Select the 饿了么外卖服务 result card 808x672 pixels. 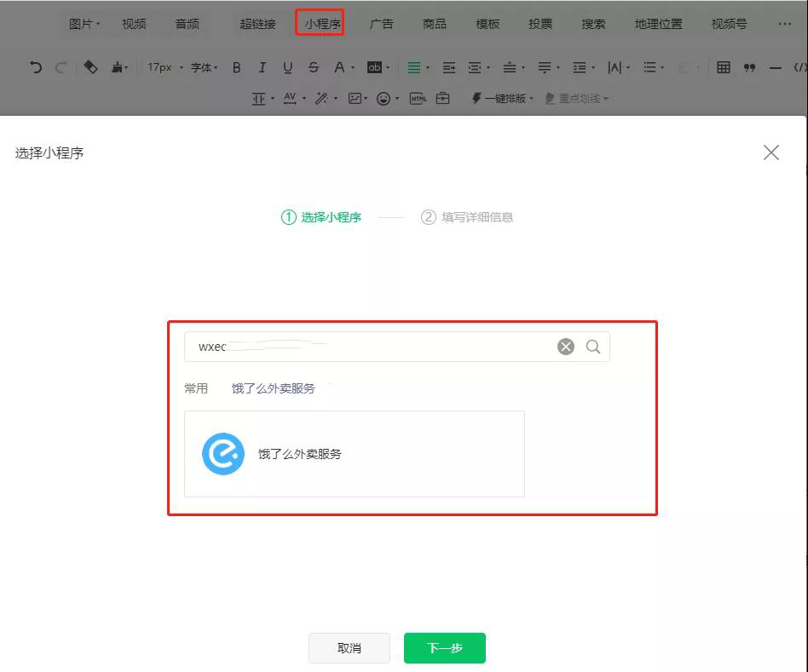pyautogui.click(x=355, y=454)
